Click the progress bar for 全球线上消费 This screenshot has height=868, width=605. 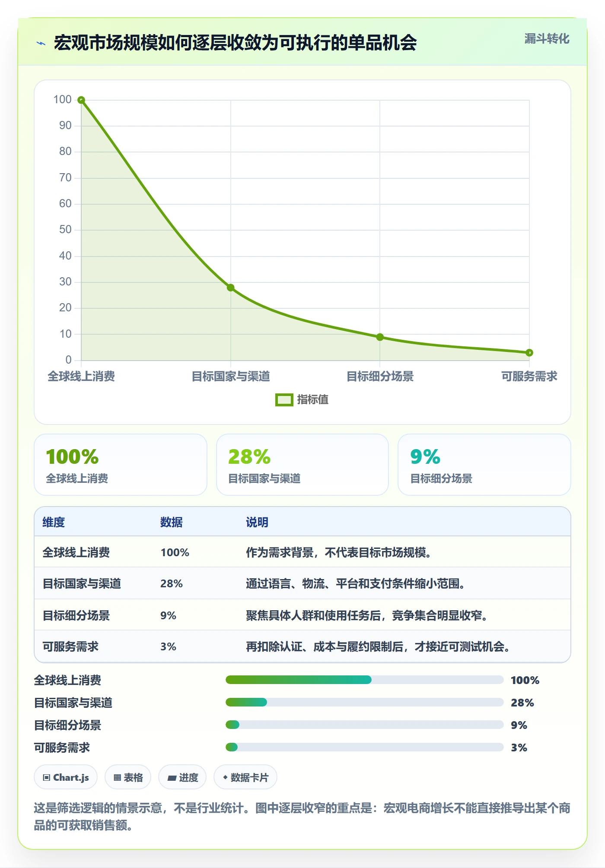(364, 680)
